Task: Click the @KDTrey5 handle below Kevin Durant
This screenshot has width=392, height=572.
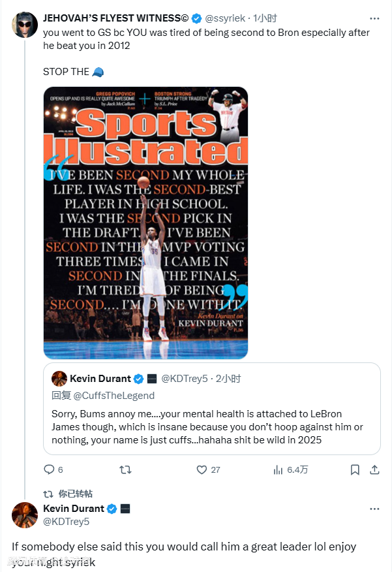Action: pyautogui.click(x=67, y=522)
